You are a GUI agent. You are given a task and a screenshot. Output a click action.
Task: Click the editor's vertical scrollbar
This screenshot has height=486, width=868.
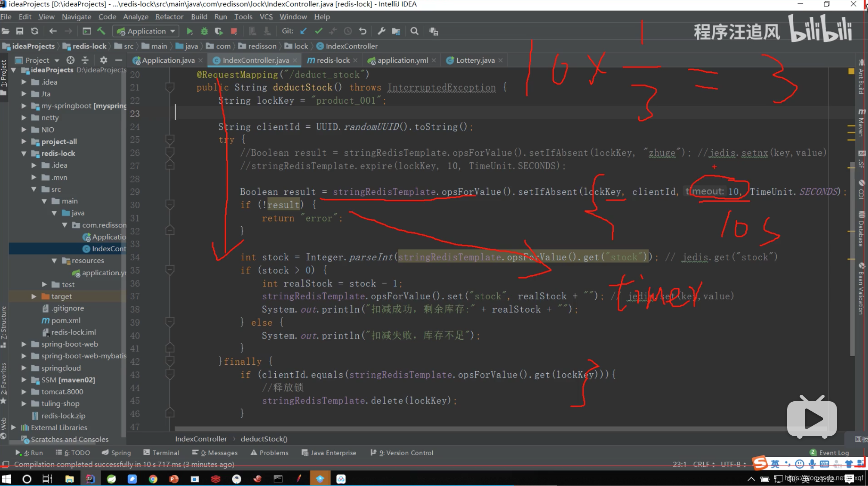point(852,258)
